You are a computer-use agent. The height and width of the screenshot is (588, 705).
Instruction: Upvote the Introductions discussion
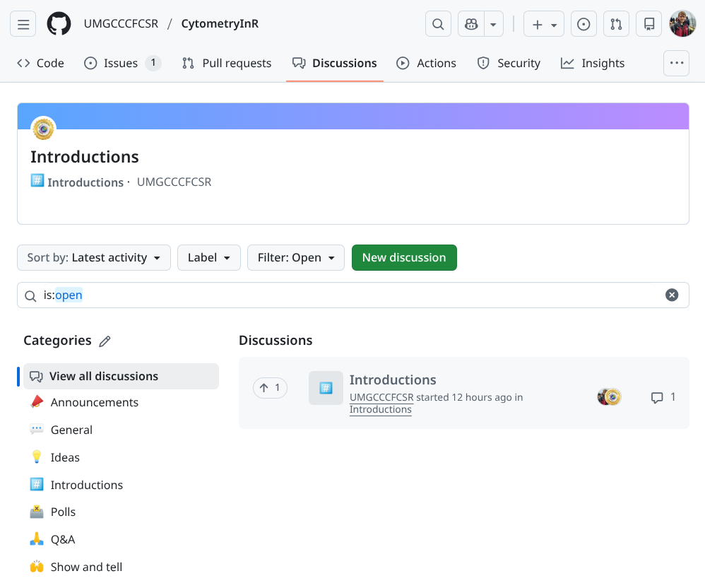pyautogui.click(x=270, y=388)
